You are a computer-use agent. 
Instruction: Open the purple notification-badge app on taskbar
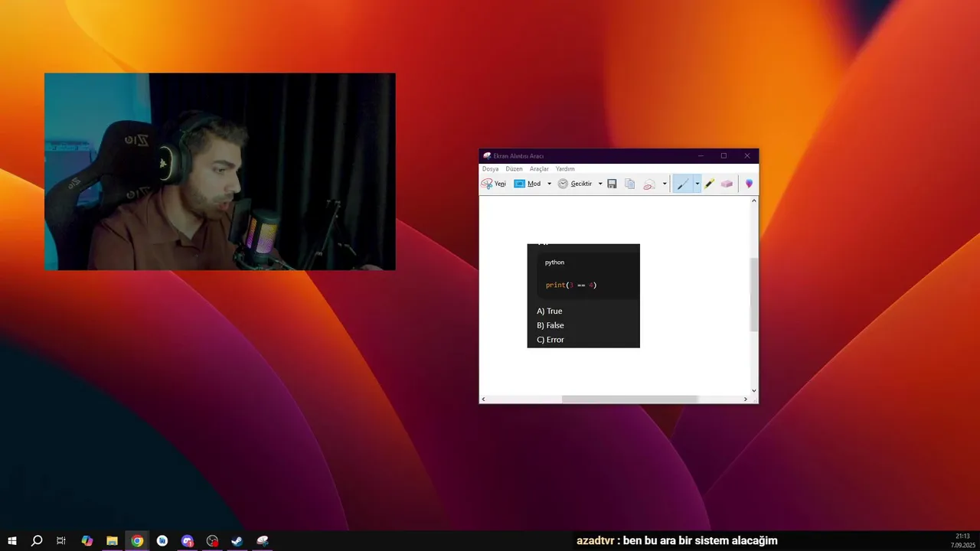[188, 541]
